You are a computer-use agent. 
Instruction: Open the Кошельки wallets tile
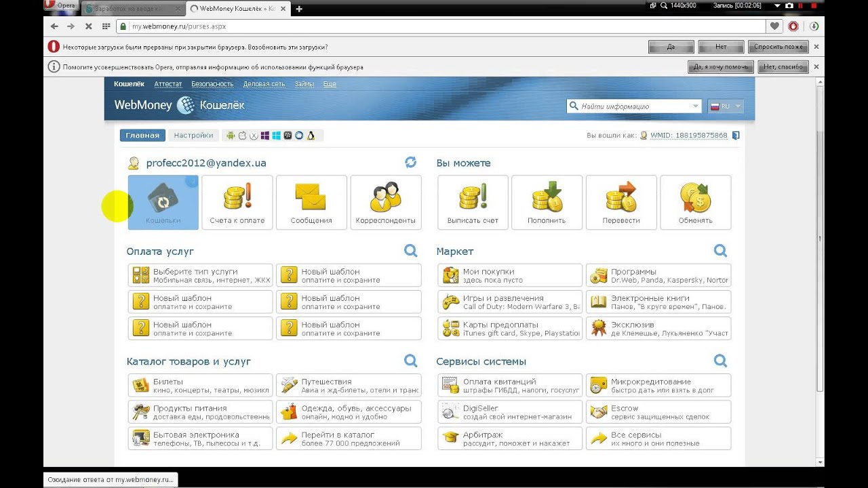(x=163, y=202)
